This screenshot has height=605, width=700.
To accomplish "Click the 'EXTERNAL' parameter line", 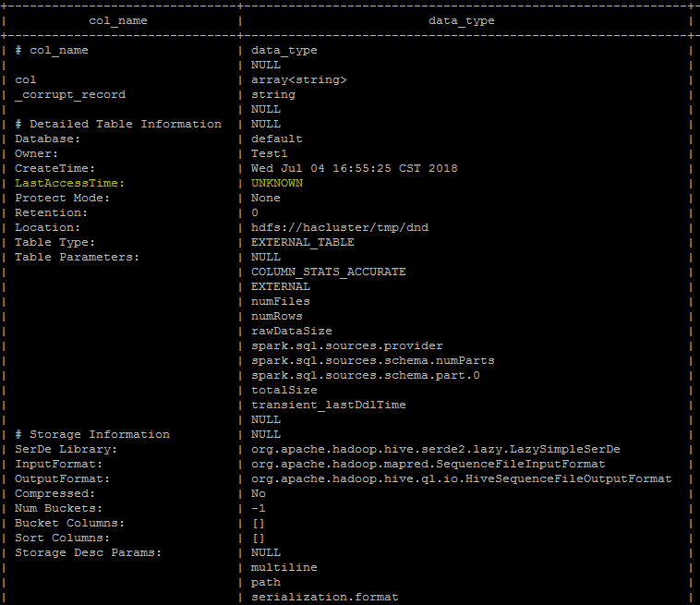I will 281,286.
